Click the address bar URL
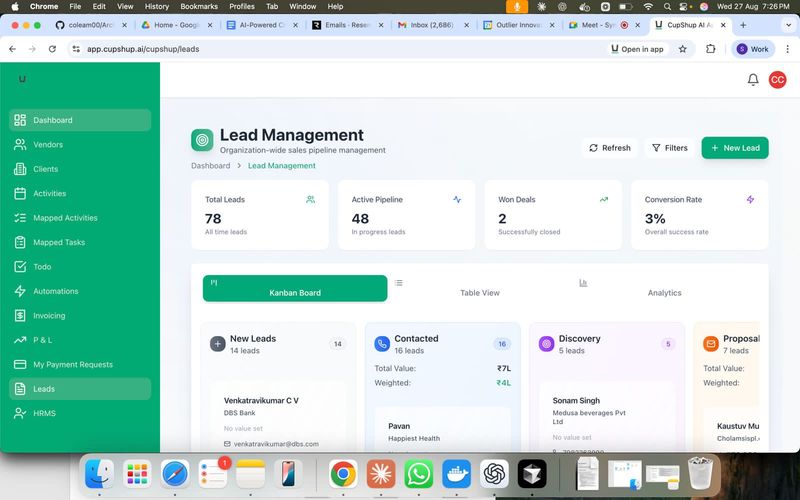Viewport: 800px width, 500px height. click(x=143, y=49)
